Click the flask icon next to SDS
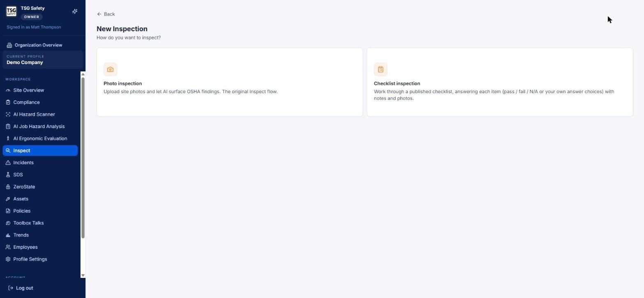Viewport: 644px width, 298px height. pos(8,175)
